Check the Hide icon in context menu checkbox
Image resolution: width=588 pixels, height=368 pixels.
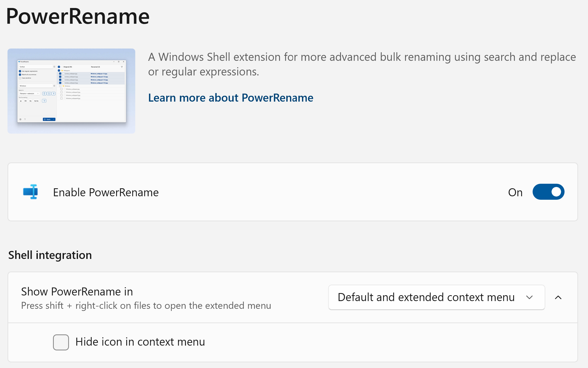(x=61, y=342)
